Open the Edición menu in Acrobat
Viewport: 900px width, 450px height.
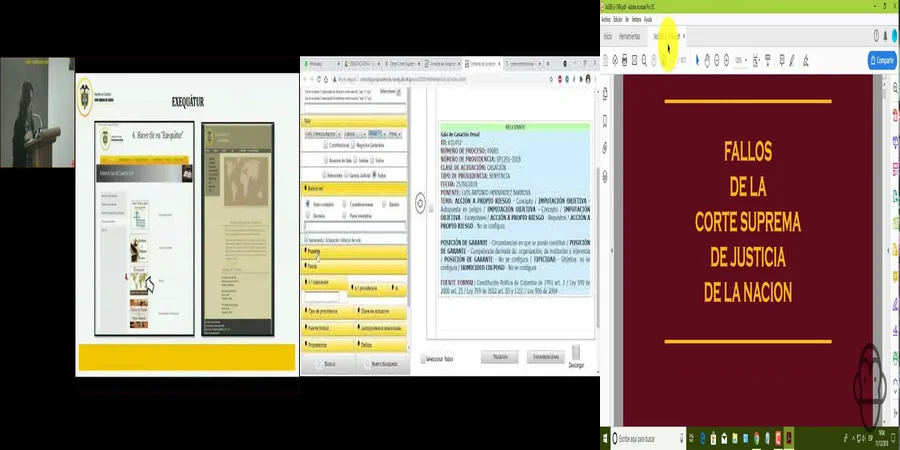(618, 20)
